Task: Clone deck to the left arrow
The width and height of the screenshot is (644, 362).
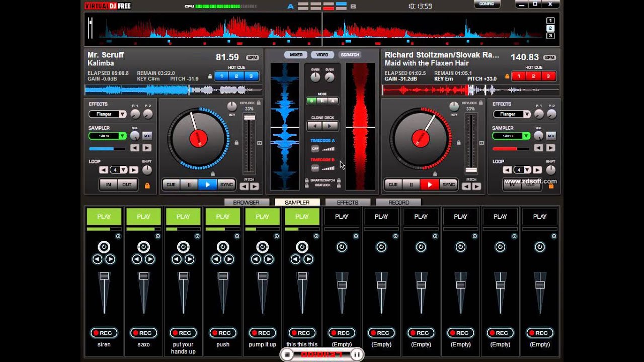Action: pos(315,126)
